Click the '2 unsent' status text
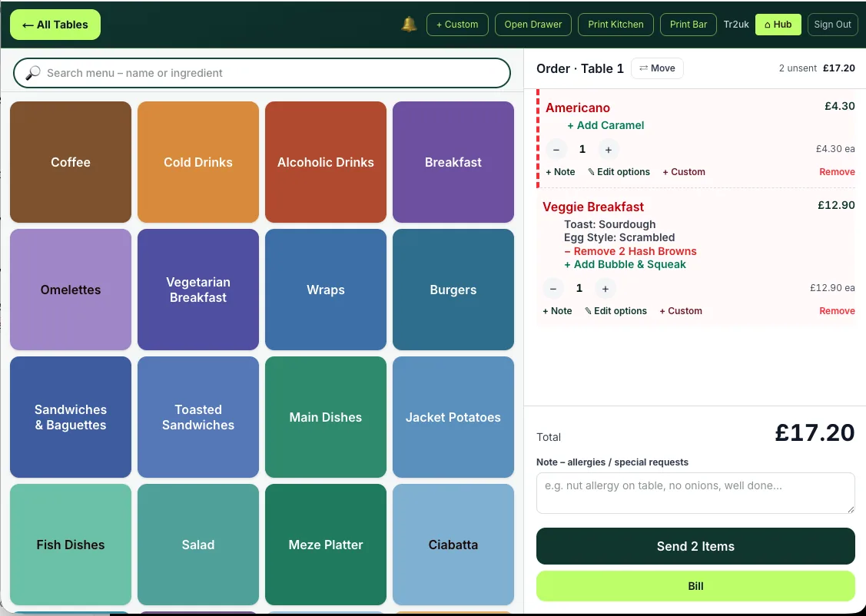Screen dimensions: 866x616 coord(798,68)
